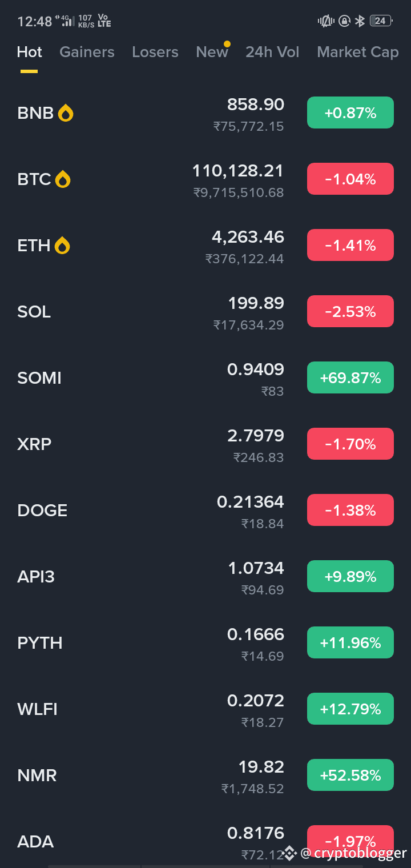Tap the +52.58% badge for NMR
411x868 pixels.
tap(350, 775)
